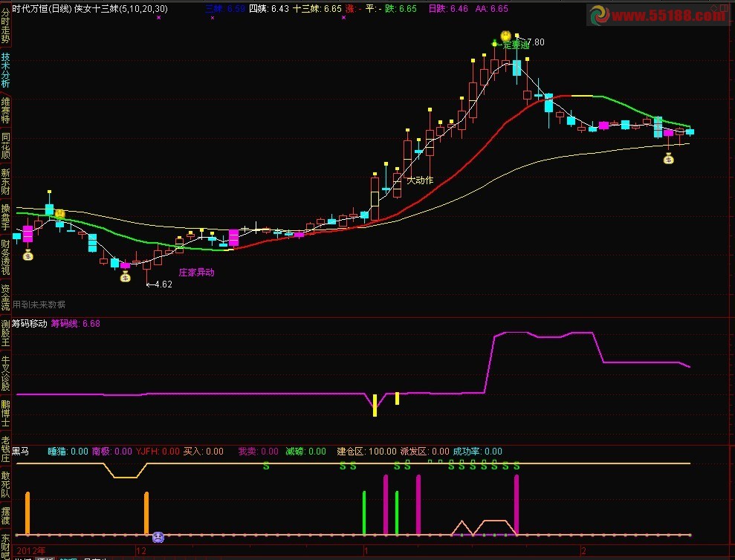Click the first orange signal bar in 黑马 panel
Viewport: 735px width, 560px height.
pyautogui.click(x=27, y=513)
